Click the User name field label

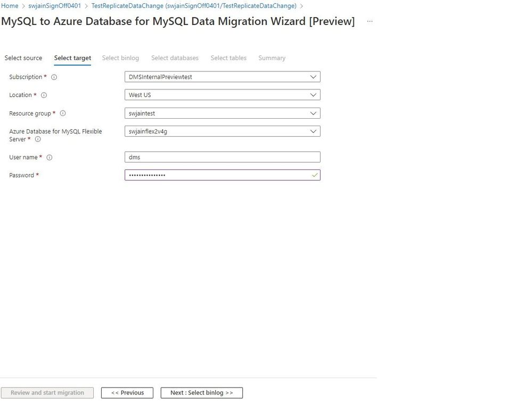coord(23,158)
